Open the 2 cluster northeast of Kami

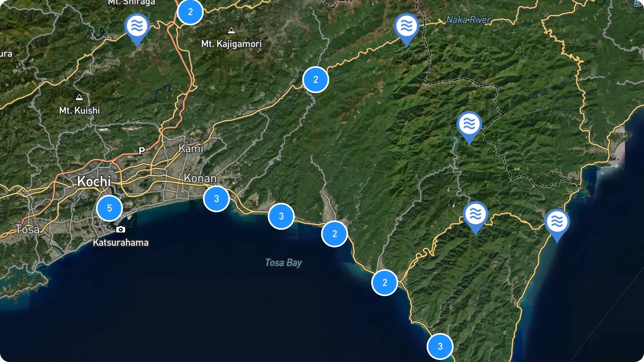(316, 80)
